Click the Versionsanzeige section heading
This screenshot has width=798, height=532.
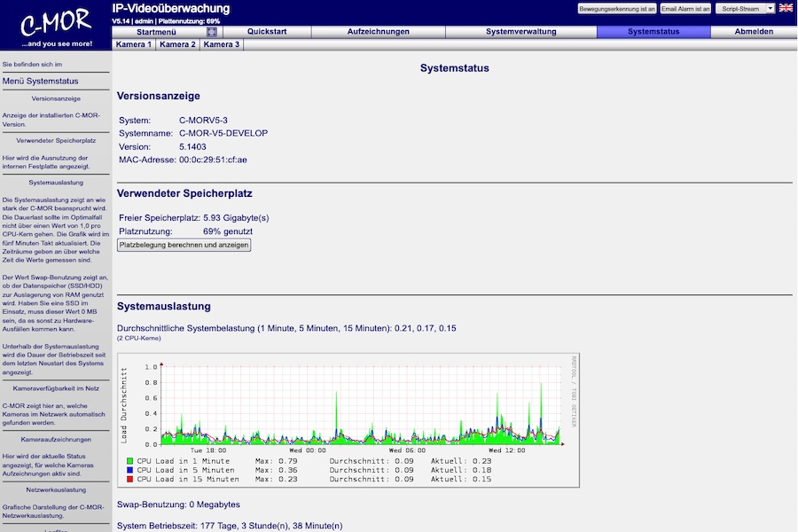point(159,96)
